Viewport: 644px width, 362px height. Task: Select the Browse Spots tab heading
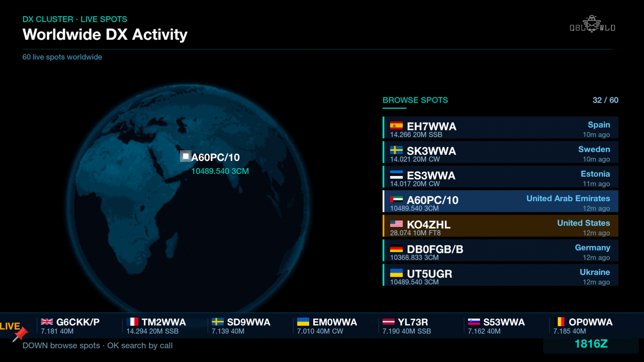click(415, 100)
